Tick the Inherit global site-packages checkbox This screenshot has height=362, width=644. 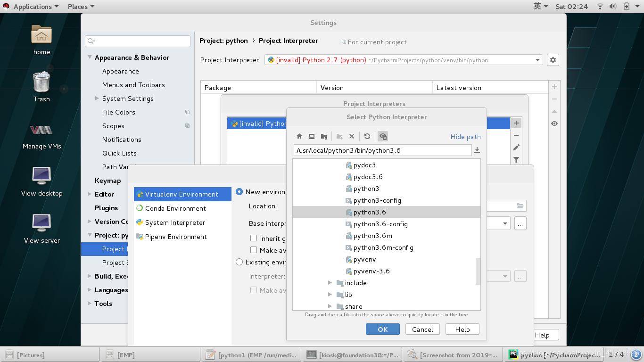[x=254, y=239]
